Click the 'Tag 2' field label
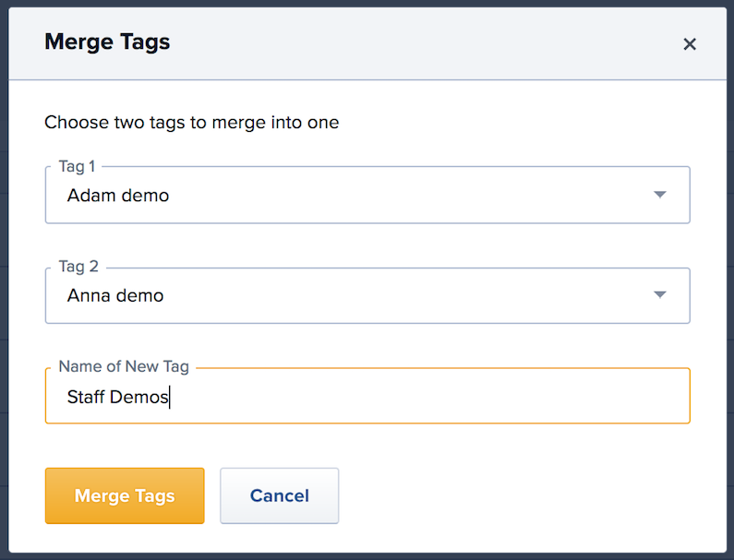Viewport: 734px width, 560px height. [x=78, y=267]
